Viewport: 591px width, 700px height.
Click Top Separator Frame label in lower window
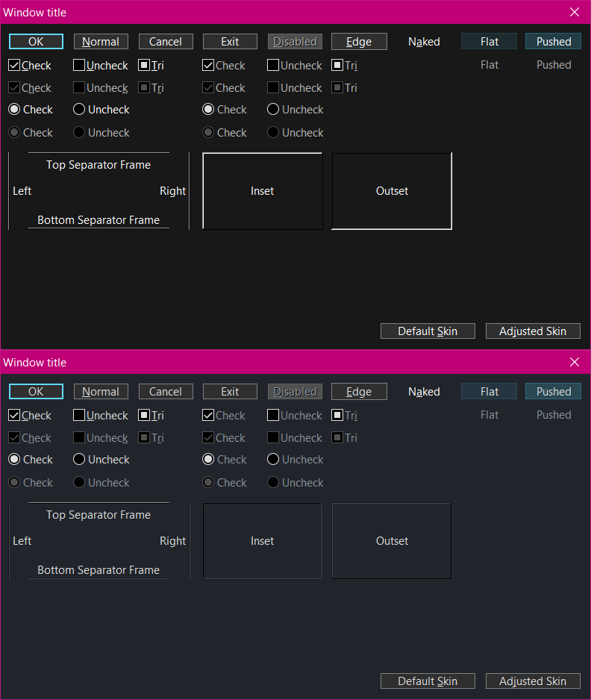coord(98,515)
